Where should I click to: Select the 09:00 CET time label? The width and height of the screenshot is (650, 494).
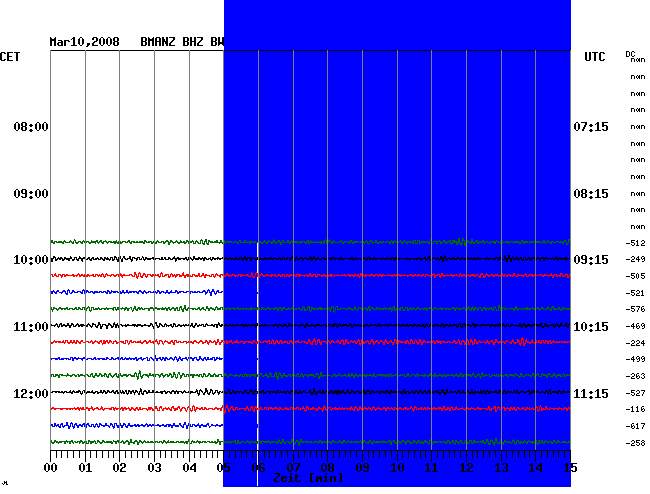tap(31, 194)
